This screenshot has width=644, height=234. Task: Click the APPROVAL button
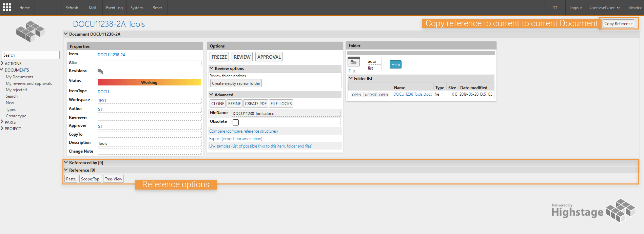pos(269,57)
